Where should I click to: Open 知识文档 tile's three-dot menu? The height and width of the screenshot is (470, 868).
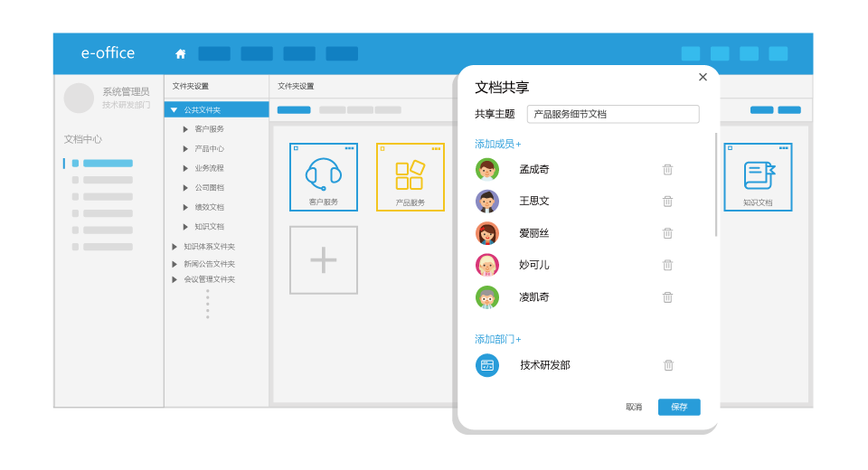pos(783,148)
